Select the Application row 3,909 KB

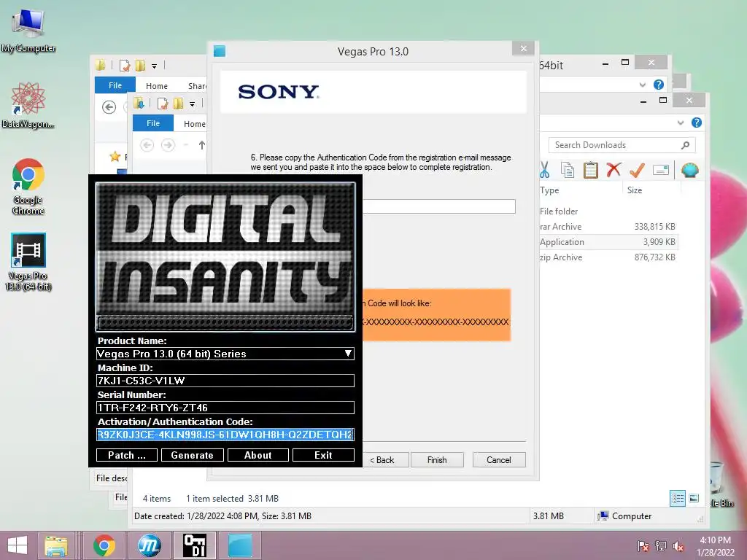pos(608,242)
